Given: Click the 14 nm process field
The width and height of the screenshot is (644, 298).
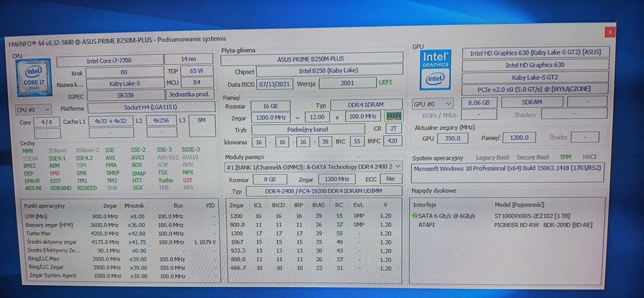Looking at the screenshot, I should click(189, 59).
